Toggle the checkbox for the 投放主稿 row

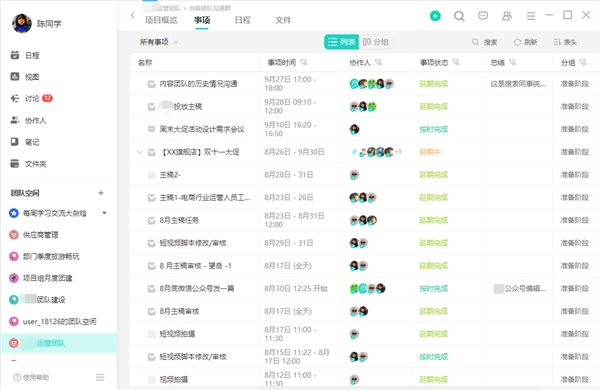[152, 106]
